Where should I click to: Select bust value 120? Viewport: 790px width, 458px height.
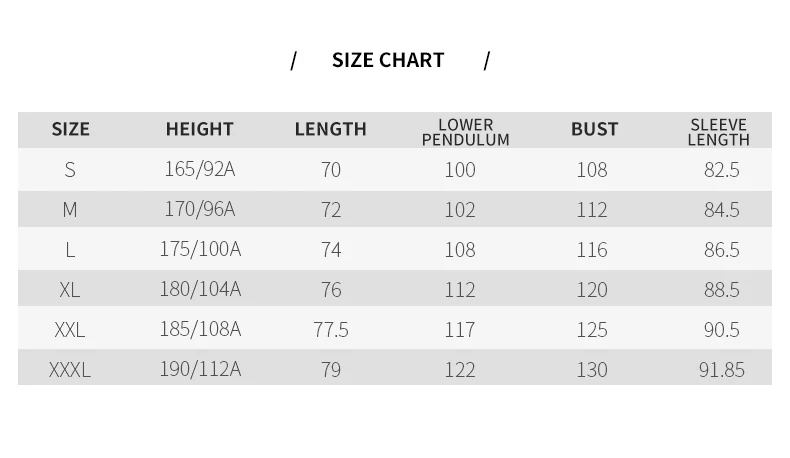[591, 290]
